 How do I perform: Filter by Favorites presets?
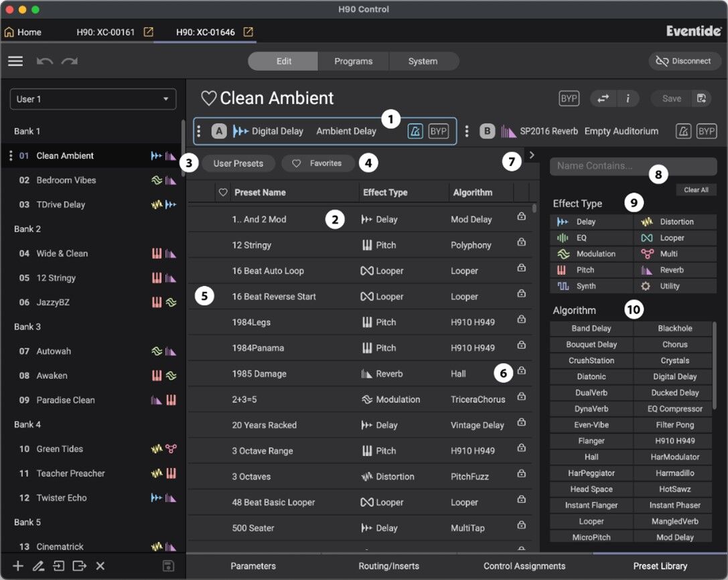point(318,163)
